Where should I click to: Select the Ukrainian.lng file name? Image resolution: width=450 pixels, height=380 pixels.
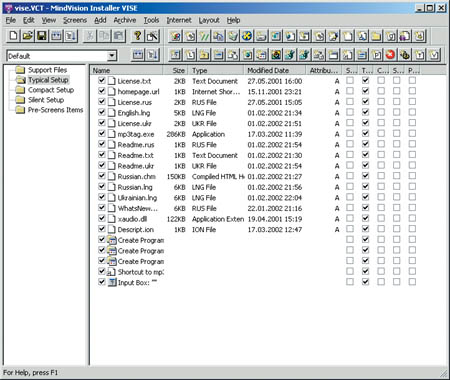coord(137,198)
